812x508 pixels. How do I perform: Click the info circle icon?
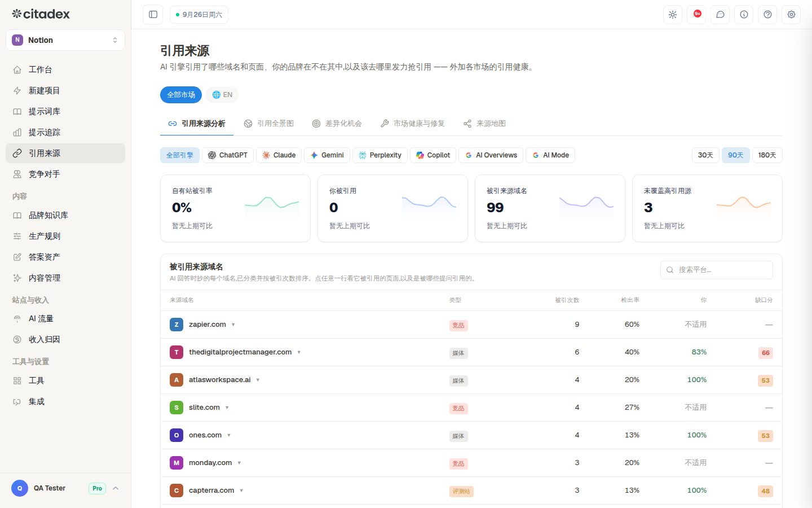tap(744, 15)
